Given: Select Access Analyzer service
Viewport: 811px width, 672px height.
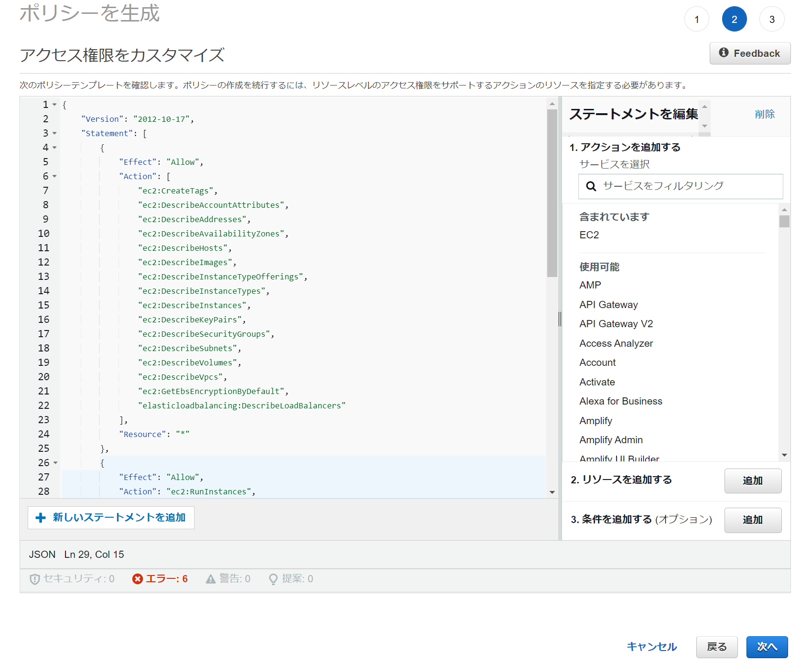Looking at the screenshot, I should [616, 343].
